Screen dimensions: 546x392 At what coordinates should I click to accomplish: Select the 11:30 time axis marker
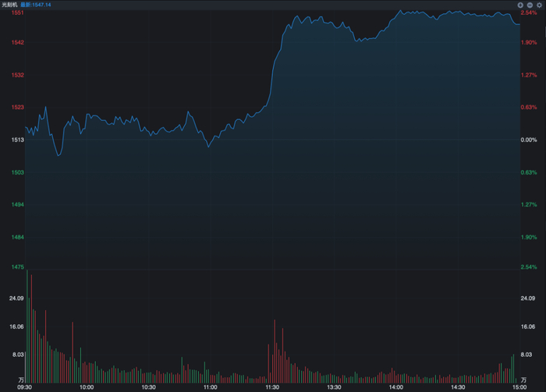272,387
